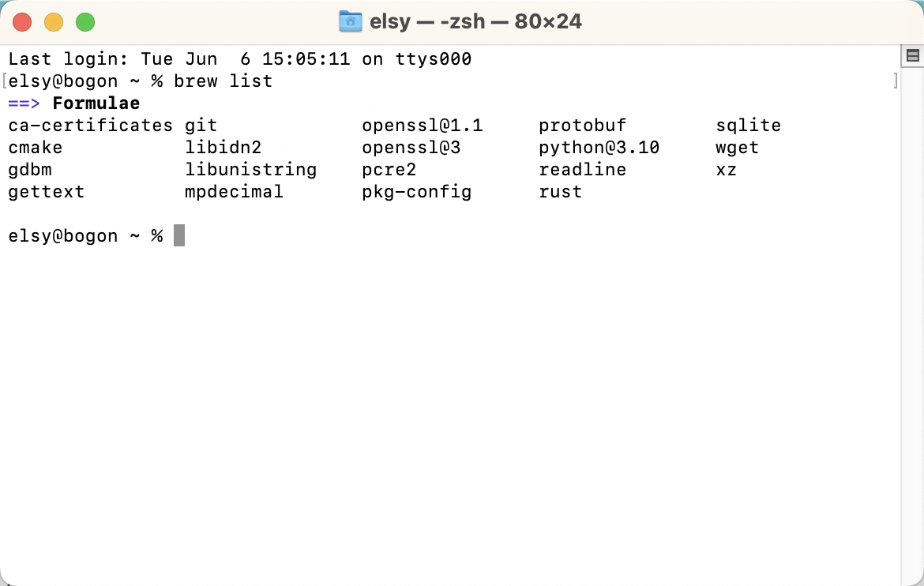The height and width of the screenshot is (586, 924).
Task: Click the home folder icon in title bar
Action: point(350,21)
